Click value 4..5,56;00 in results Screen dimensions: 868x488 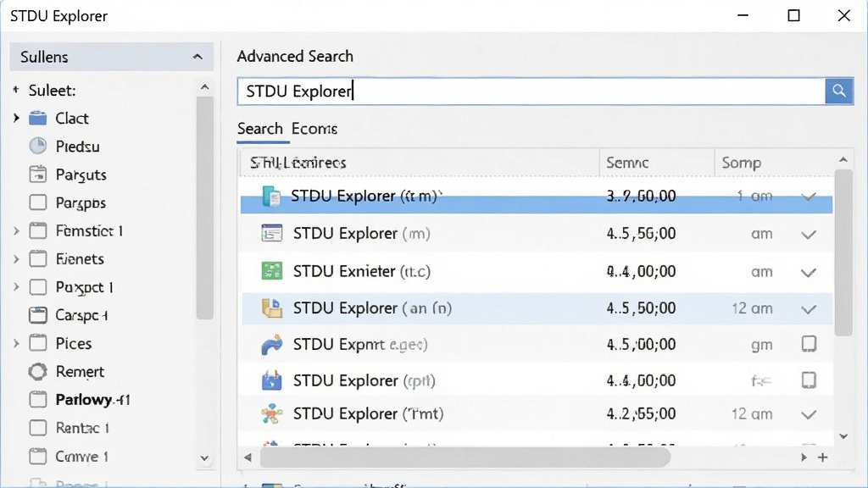coord(641,234)
